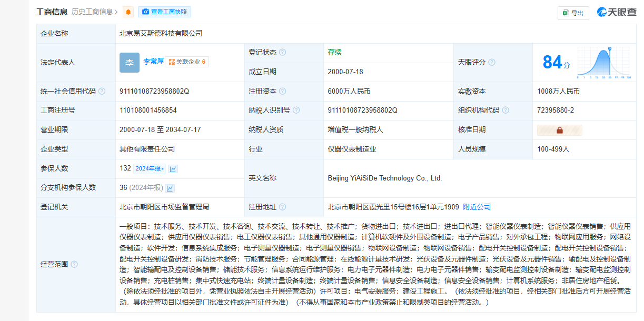Open 查看工商快照 snapshot button
644x321 pixels.
164,12
